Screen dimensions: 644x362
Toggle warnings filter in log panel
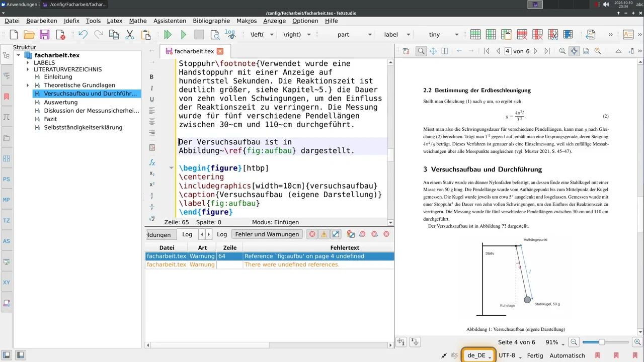pos(324,234)
